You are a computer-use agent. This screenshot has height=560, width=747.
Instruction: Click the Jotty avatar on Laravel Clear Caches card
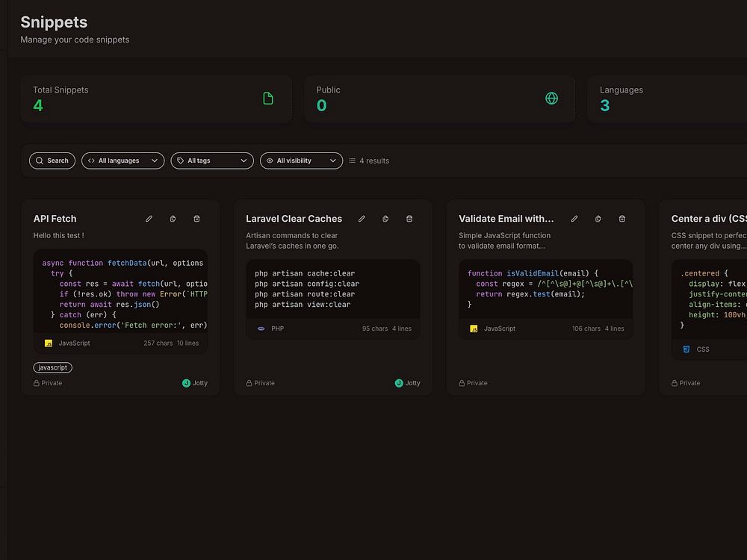[399, 383]
